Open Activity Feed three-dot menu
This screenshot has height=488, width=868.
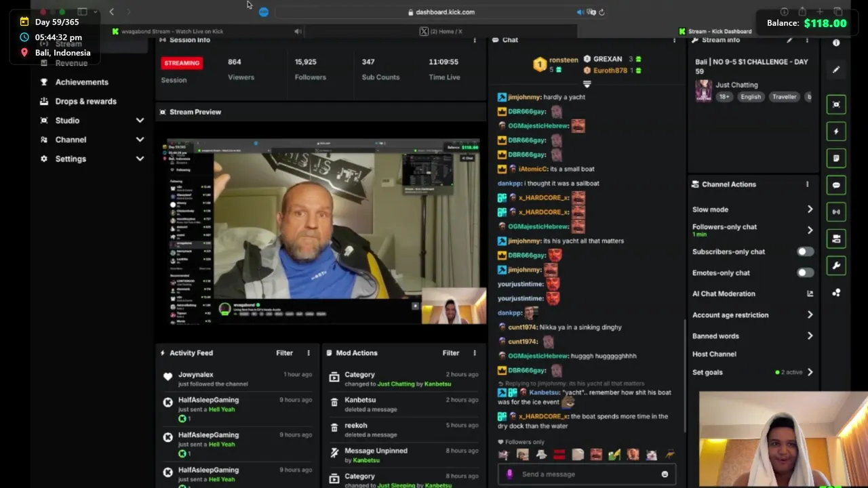(x=309, y=353)
